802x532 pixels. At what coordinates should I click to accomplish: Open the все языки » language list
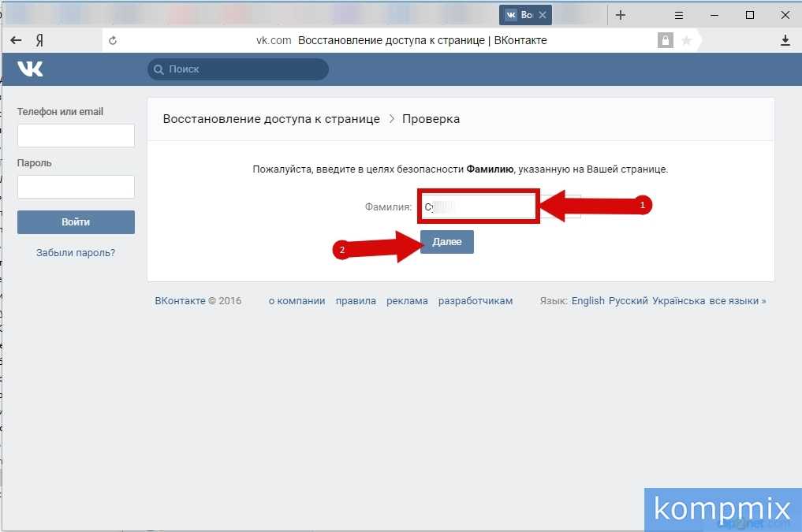pyautogui.click(x=737, y=300)
